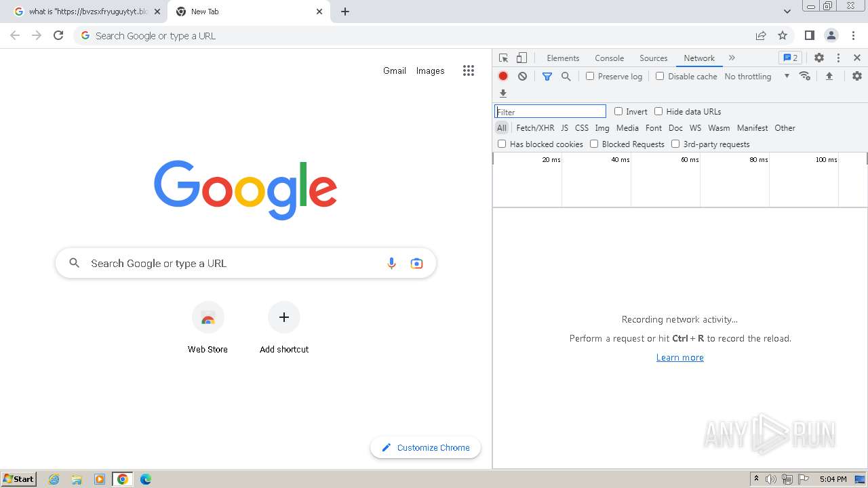Click the Google search box

245,264
